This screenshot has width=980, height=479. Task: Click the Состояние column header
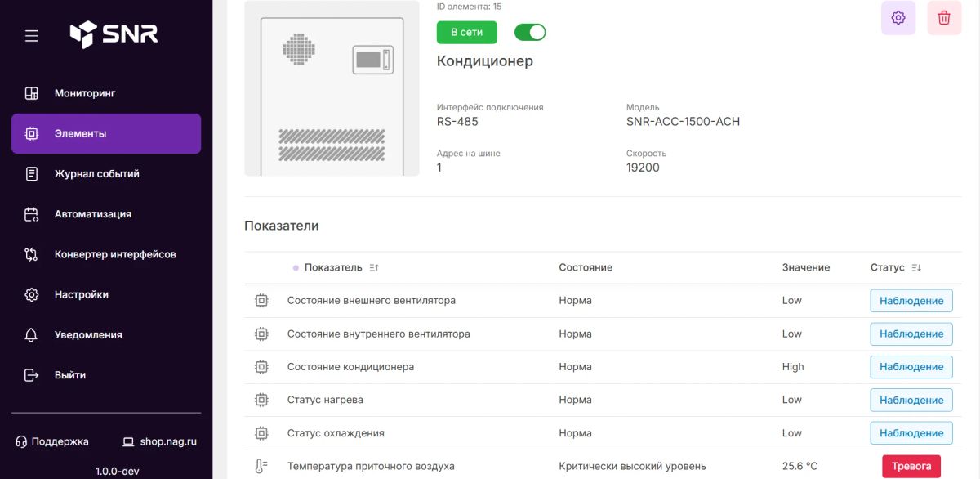[x=586, y=267]
